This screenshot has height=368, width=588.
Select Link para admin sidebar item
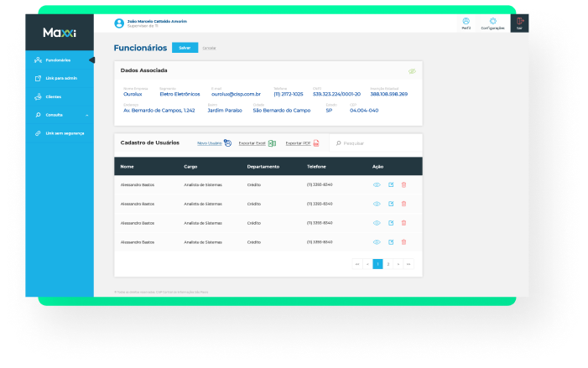click(x=60, y=78)
